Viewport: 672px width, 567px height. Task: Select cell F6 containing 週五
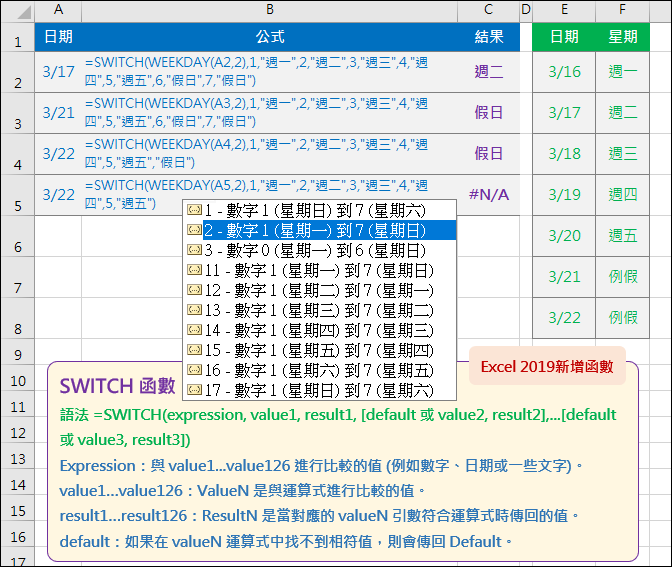[x=622, y=236]
